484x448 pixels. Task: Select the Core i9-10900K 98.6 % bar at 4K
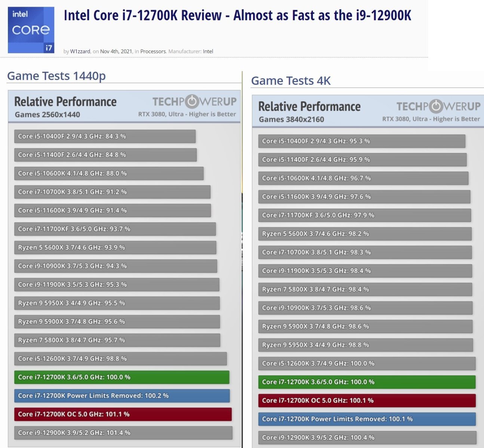[366, 308]
